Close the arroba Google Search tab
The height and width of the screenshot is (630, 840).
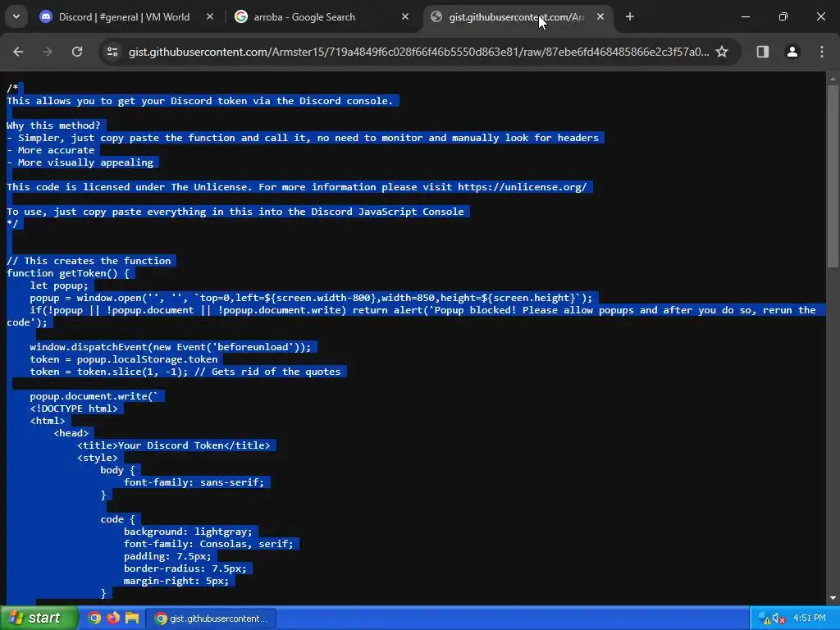click(405, 17)
